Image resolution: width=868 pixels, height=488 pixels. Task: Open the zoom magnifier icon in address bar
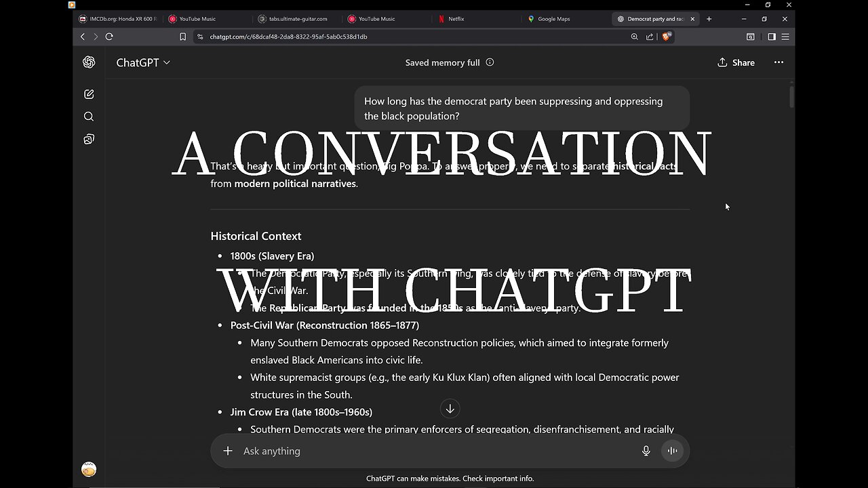pyautogui.click(x=635, y=37)
